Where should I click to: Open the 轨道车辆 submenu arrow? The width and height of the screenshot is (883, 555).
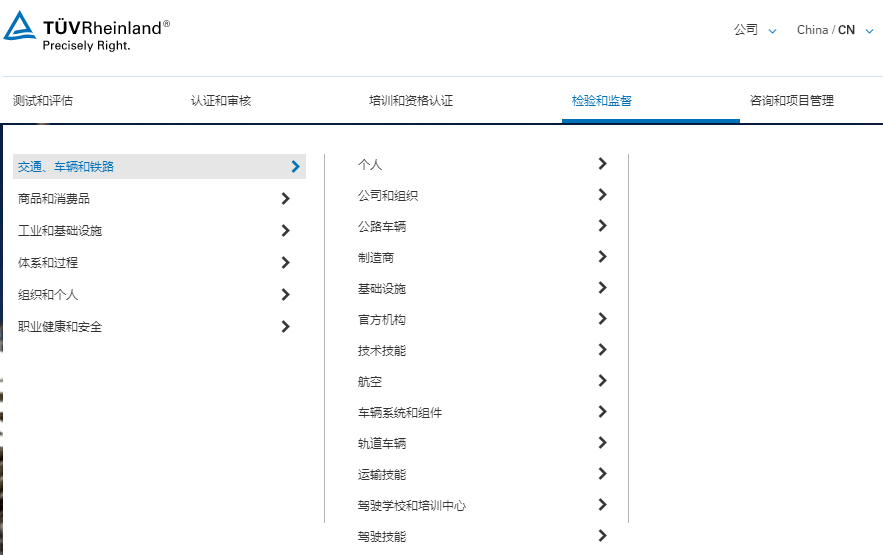click(x=602, y=443)
